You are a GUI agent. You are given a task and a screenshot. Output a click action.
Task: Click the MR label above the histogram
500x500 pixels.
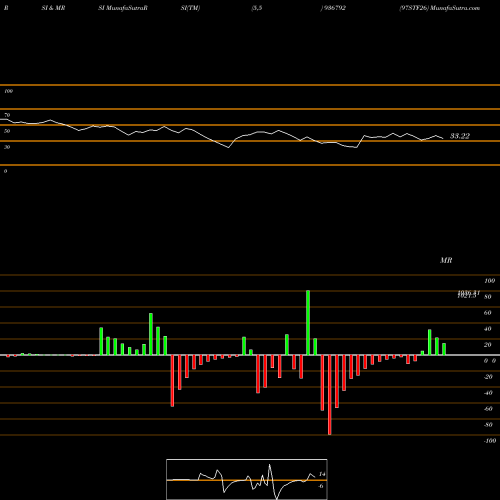click(446, 260)
